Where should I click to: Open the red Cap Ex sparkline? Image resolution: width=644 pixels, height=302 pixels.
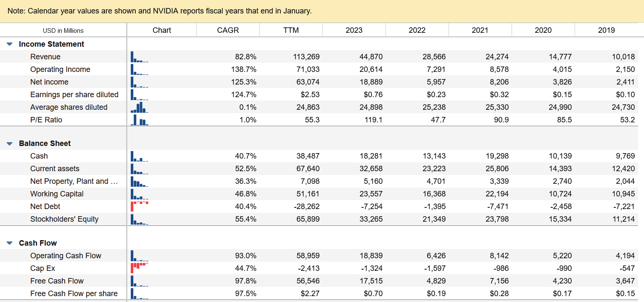tap(140, 268)
